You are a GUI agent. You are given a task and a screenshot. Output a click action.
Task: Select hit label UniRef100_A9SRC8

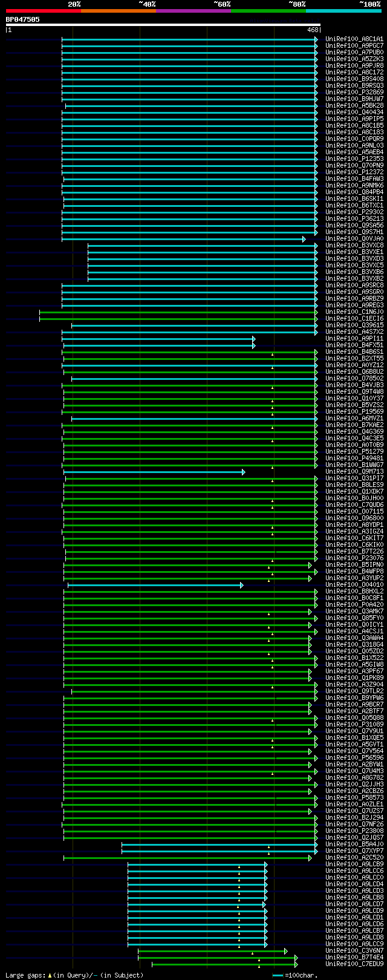point(354,286)
